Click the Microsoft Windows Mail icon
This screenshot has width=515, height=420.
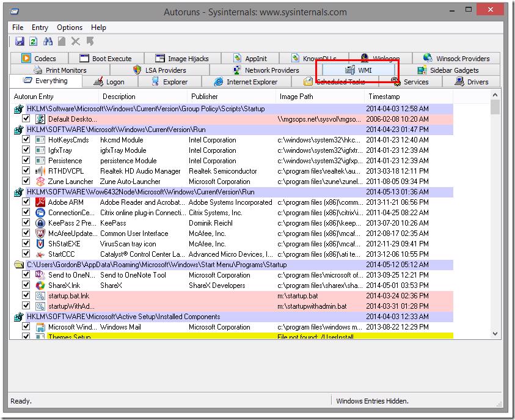[40, 327]
